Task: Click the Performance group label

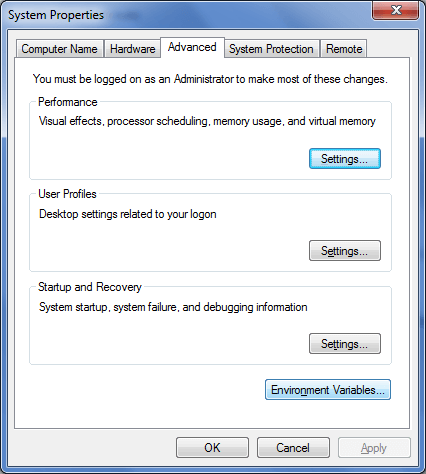Action: pyautogui.click(x=68, y=102)
